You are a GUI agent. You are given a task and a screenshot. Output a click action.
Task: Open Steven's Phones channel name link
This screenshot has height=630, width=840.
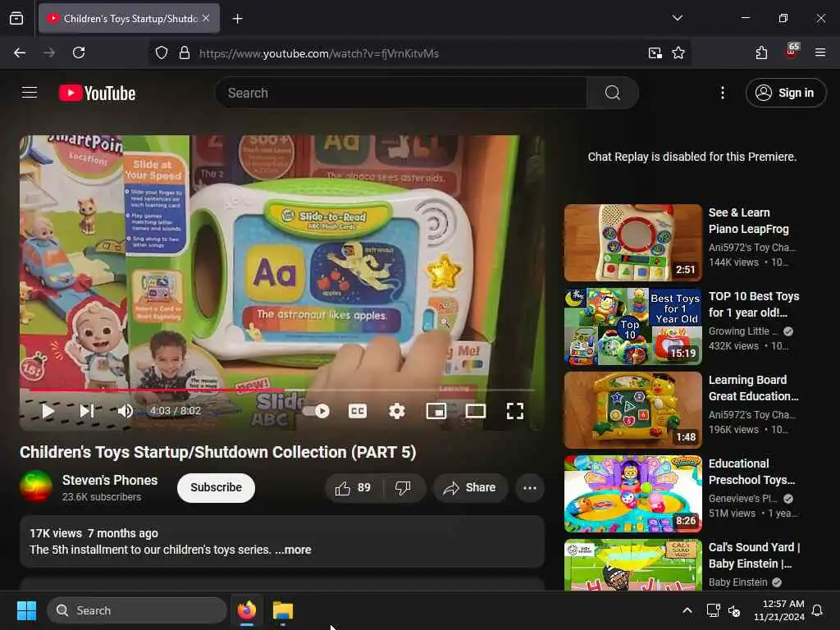(x=110, y=480)
